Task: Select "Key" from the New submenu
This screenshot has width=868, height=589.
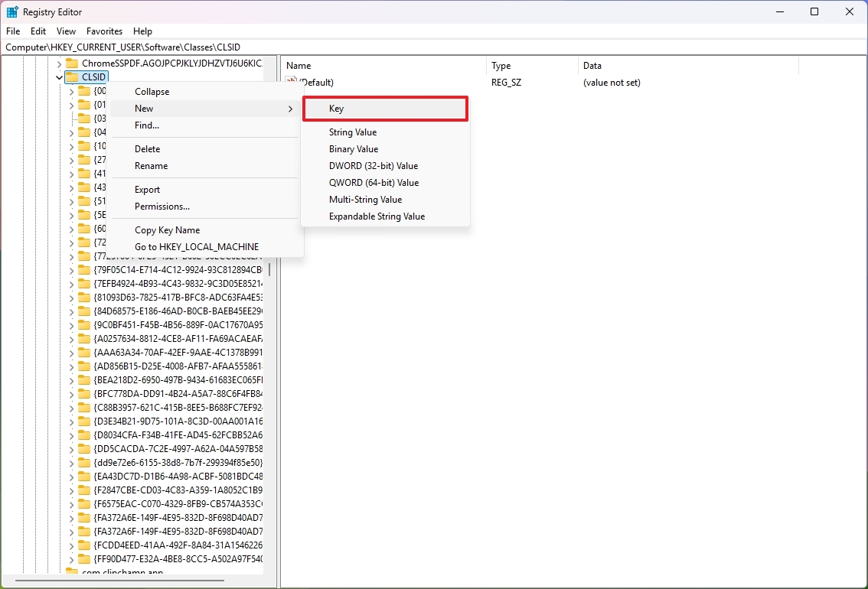Action: tap(385, 108)
